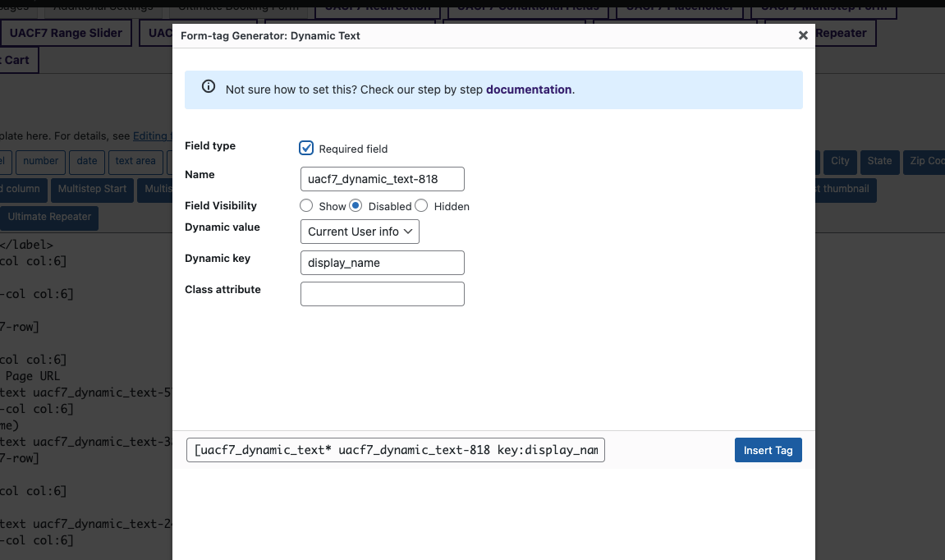The image size is (945, 560).
Task: Click the info icon in the notice
Action: click(x=209, y=89)
